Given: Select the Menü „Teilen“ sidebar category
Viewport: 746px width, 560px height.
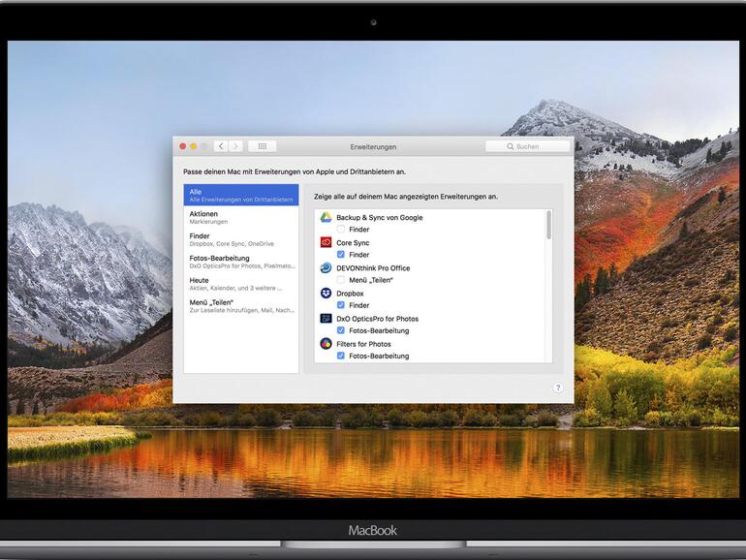Looking at the screenshot, I should click(241, 306).
